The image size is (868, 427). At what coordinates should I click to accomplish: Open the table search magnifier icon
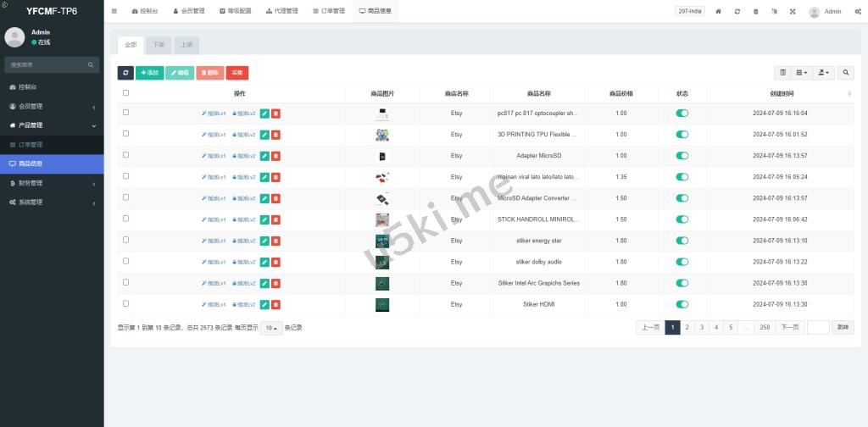tap(846, 73)
